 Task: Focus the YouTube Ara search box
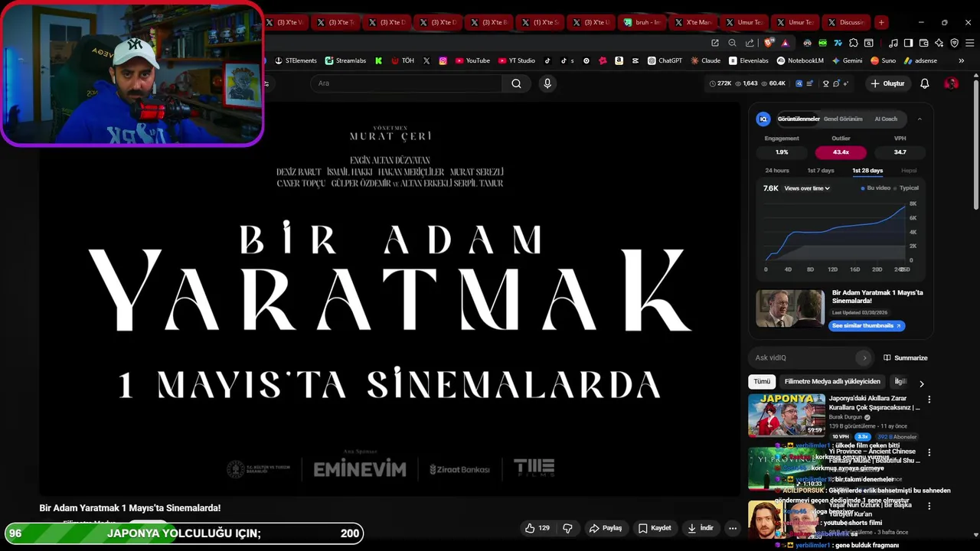406,83
